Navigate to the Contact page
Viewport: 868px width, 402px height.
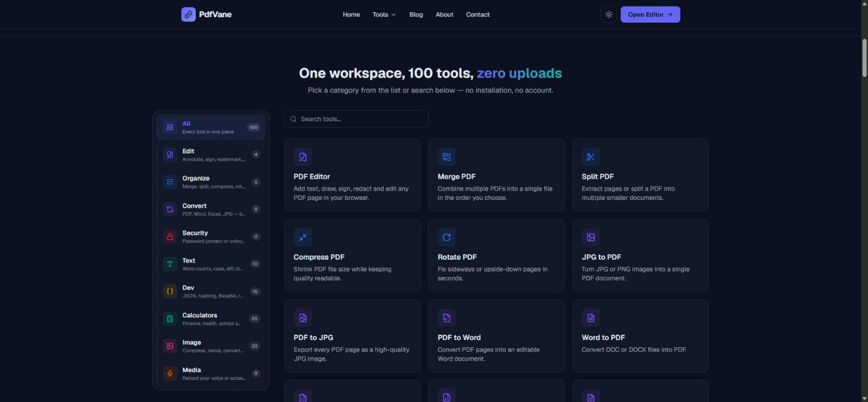478,14
